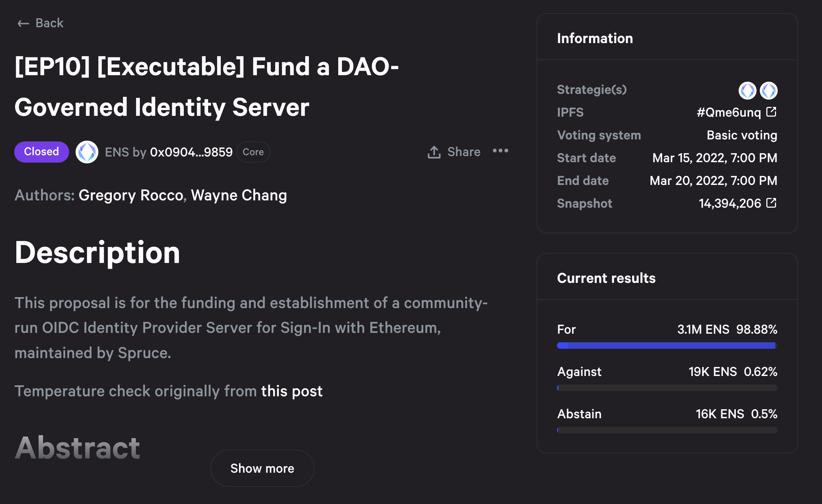This screenshot has width=822, height=504.
Task: Click the first strategy ENS icon
Action: (747, 90)
